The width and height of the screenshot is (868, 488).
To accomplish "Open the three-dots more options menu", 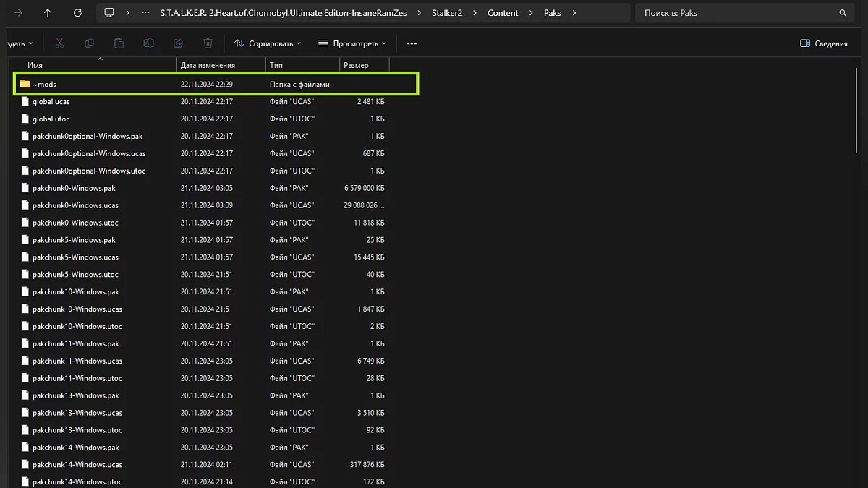I will (x=412, y=43).
